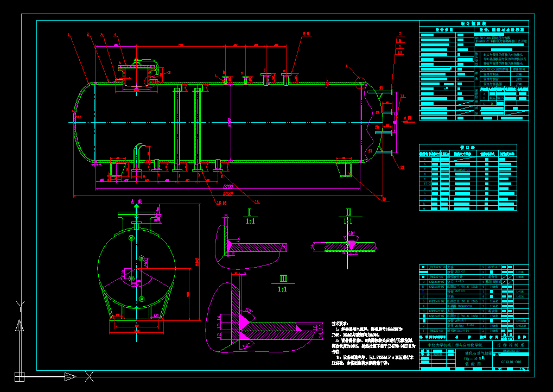Select the white technical requirements text block
Image resolution: width=553 pixels, height=392 pixels.
point(373,343)
